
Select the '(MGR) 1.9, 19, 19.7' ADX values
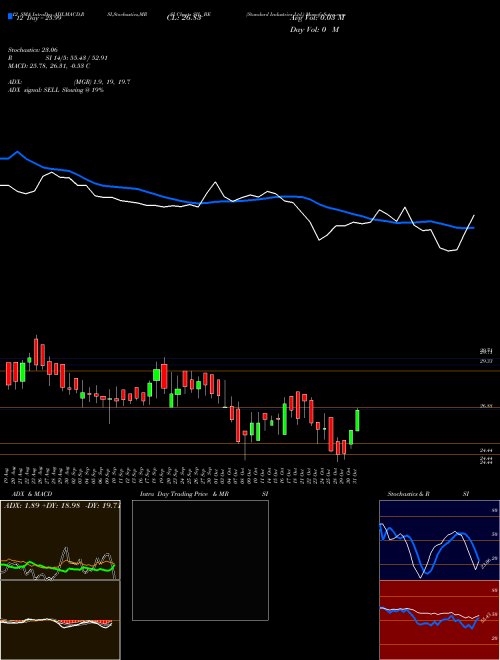(x=102, y=82)
